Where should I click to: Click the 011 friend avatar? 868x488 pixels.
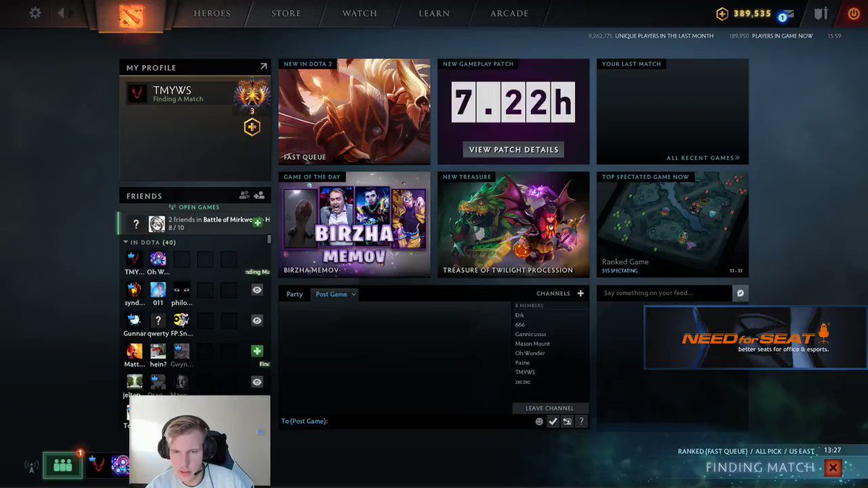158,290
